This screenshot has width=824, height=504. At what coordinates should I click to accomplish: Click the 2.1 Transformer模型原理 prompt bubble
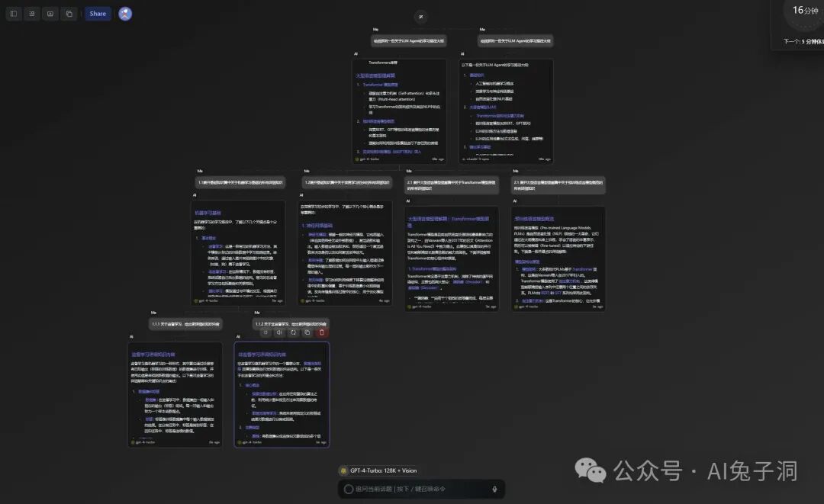point(452,185)
